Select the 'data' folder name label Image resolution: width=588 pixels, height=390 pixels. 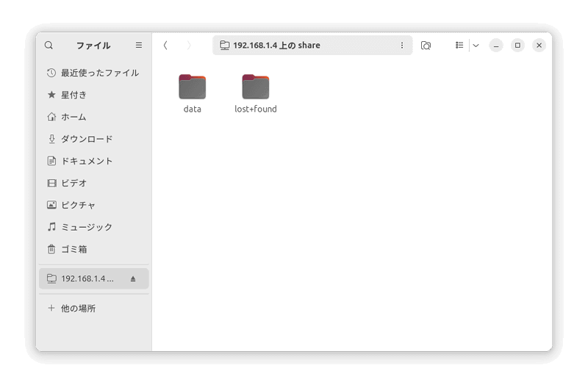tap(193, 109)
